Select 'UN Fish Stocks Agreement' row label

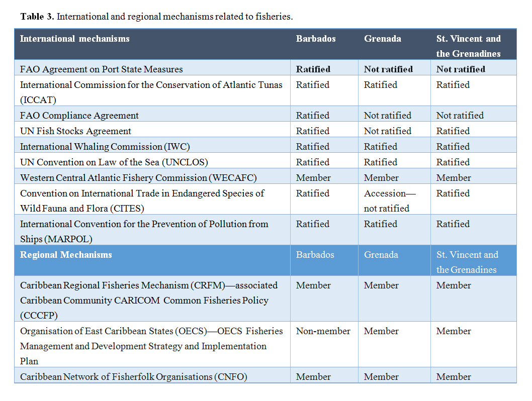click(x=75, y=131)
